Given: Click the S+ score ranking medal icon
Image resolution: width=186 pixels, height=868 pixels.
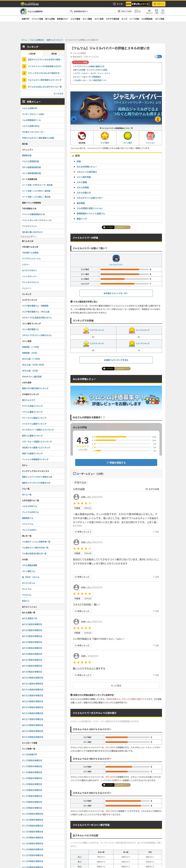Looking at the screenshot, I should click(x=86, y=330).
